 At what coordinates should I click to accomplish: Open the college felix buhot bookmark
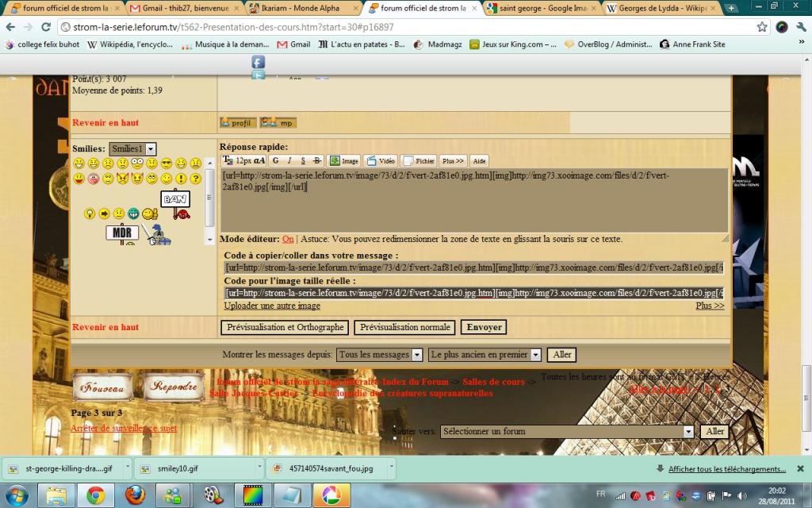[42, 44]
